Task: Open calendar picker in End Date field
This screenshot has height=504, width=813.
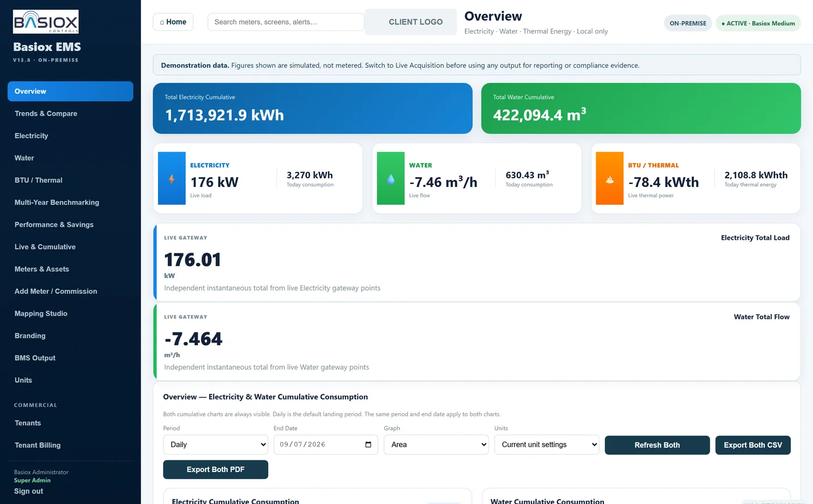Action: point(368,445)
